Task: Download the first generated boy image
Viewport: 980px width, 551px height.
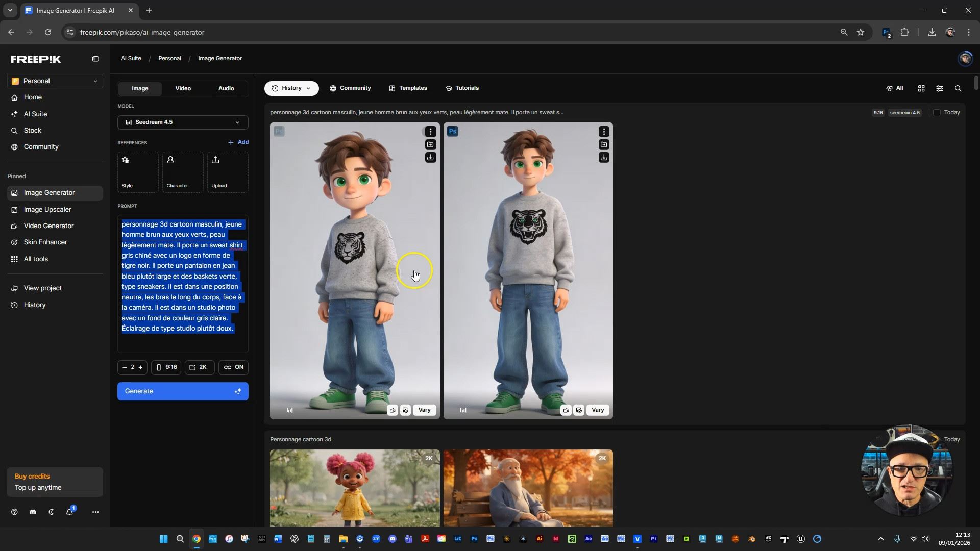Action: (x=430, y=157)
